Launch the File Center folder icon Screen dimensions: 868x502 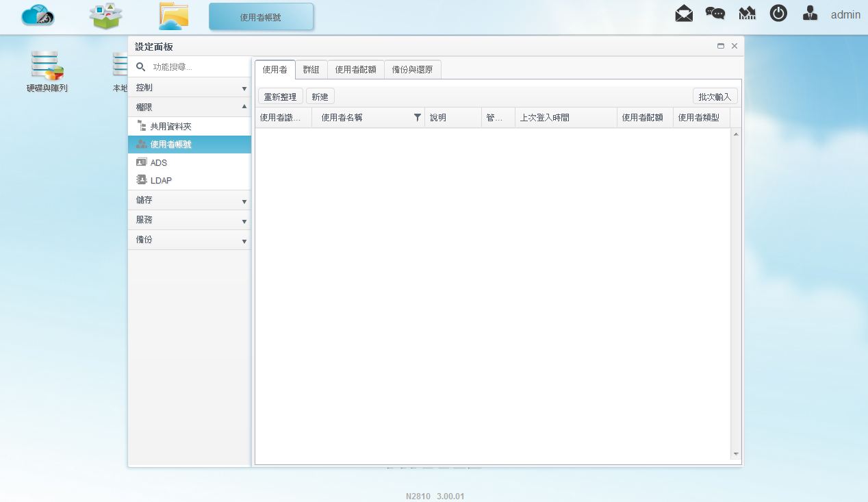coord(174,16)
